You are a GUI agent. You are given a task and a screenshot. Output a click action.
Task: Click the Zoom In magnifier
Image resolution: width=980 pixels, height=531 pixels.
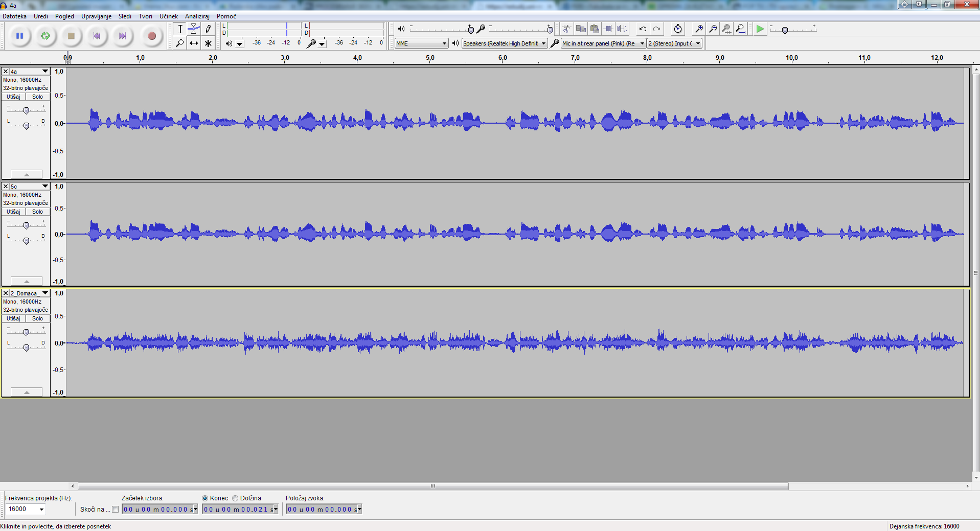[699, 29]
